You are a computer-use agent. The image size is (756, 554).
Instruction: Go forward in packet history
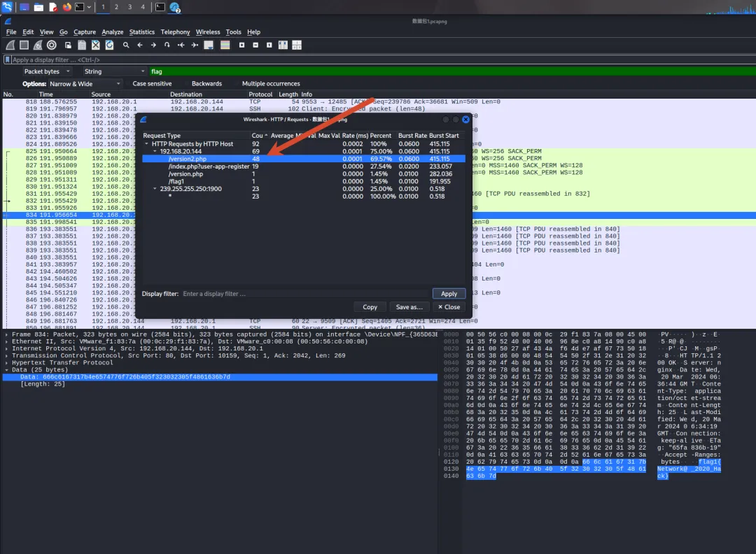(153, 45)
